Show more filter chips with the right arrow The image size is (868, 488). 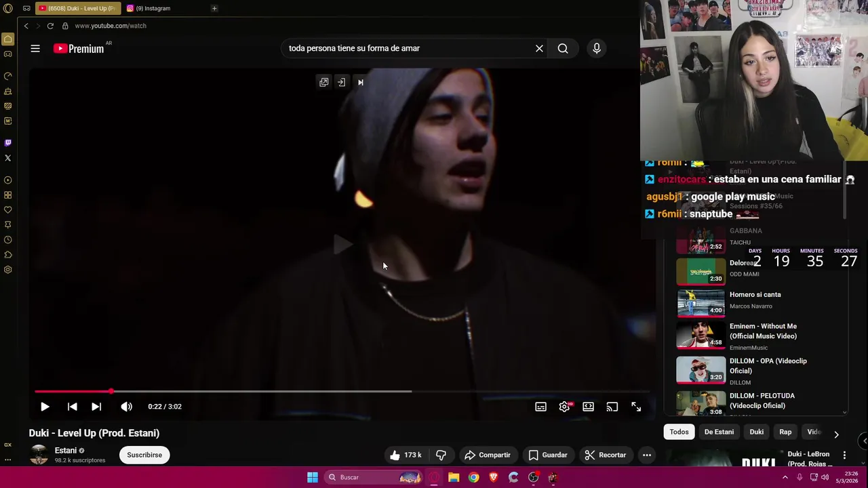point(836,434)
